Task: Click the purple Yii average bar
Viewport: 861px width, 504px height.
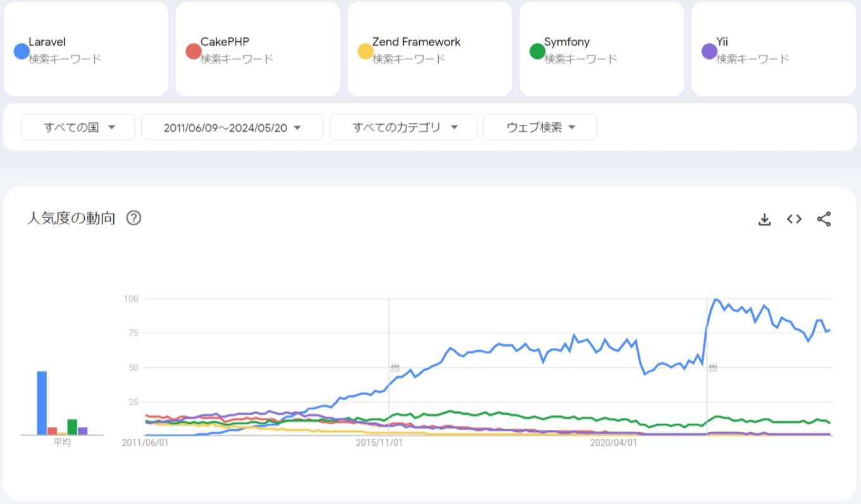Action: tap(82, 431)
